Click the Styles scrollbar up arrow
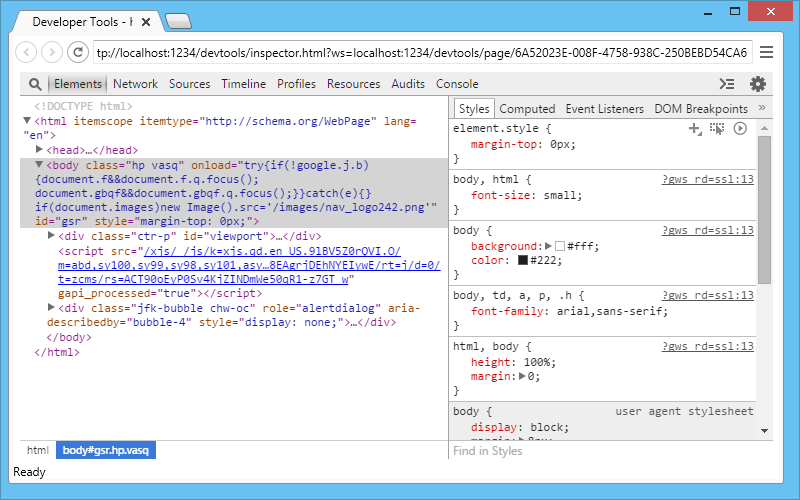The height and width of the screenshot is (500, 800). (x=764, y=128)
